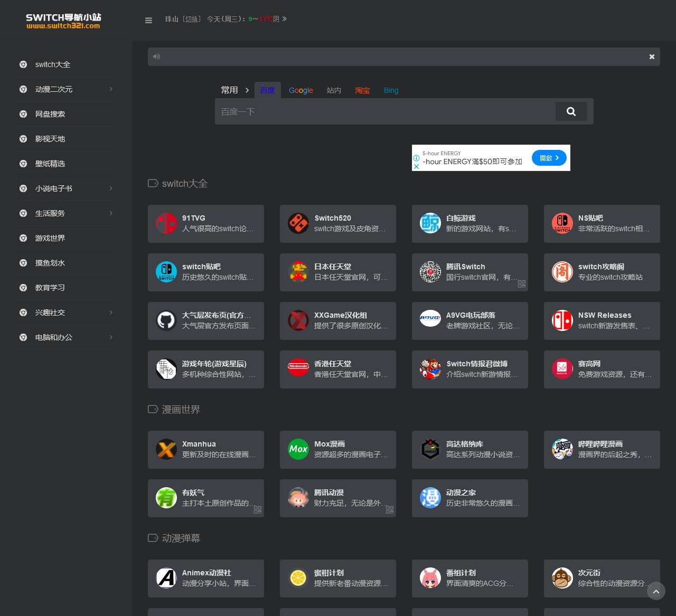Click the 哔哩哔哩漫画 icon
Screen dimensions: 676x616
point(562,449)
